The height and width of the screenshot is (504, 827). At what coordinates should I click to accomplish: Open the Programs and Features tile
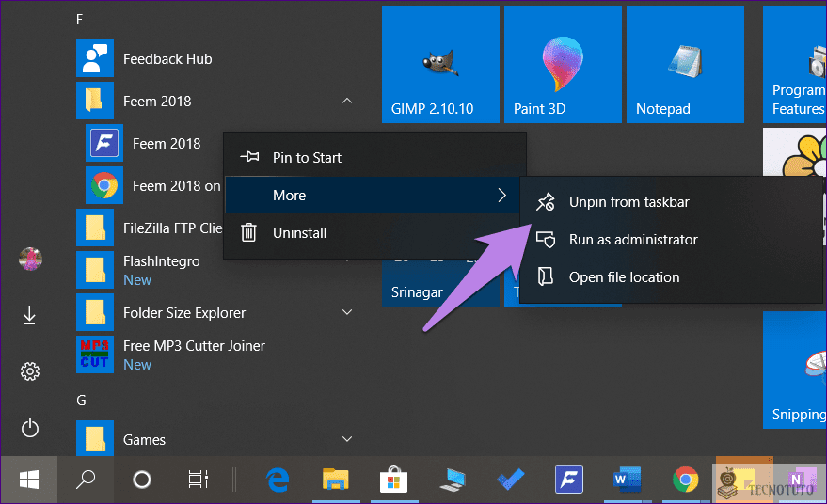coord(795,64)
